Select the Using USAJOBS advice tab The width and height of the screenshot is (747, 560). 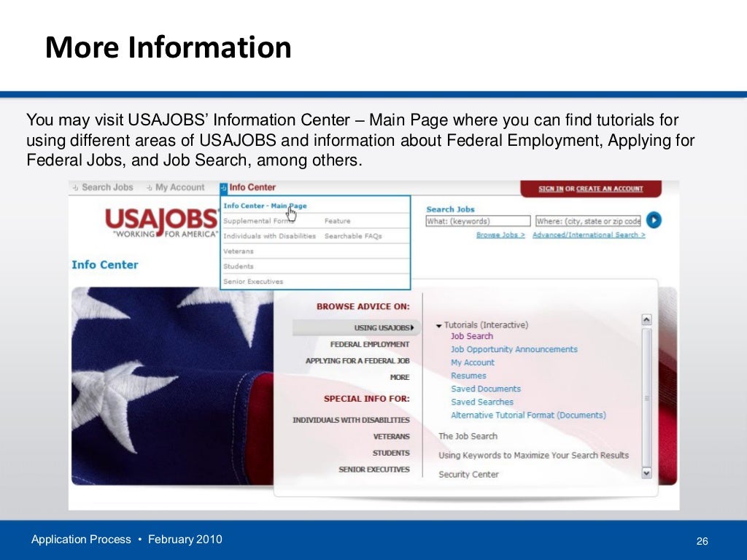pyautogui.click(x=356, y=327)
